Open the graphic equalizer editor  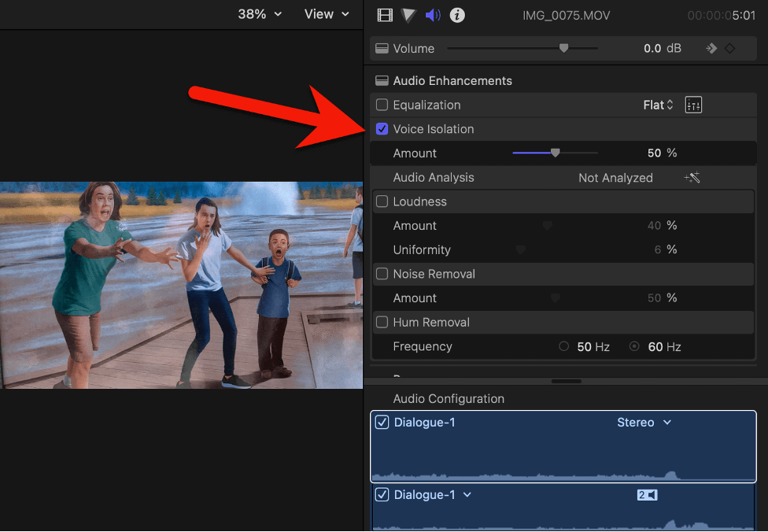pos(692,104)
